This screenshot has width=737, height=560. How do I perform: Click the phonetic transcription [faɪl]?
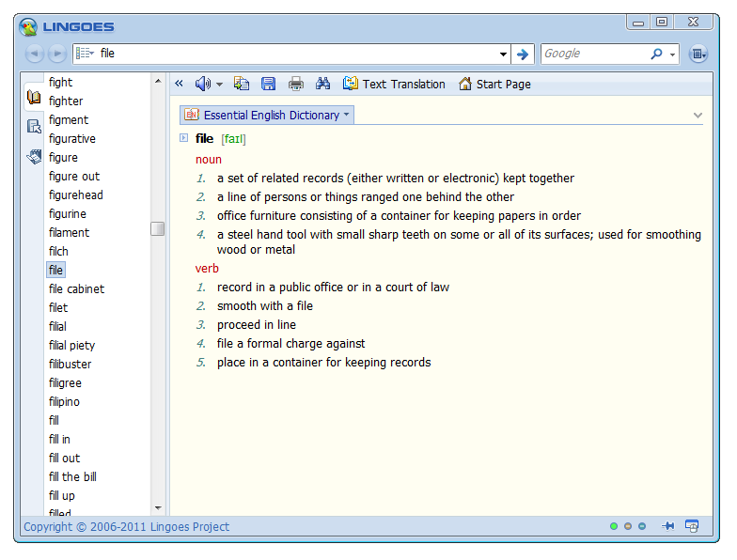tap(233, 139)
